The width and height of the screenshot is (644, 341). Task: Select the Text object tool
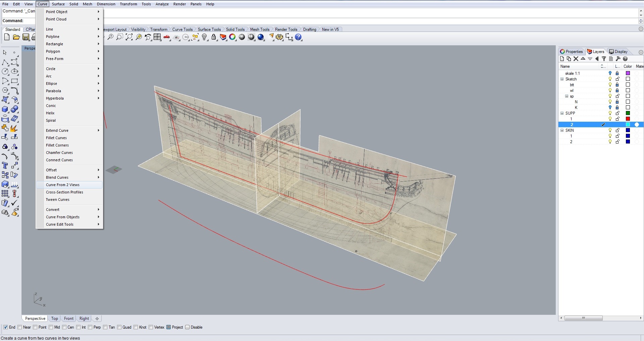pos(5,166)
